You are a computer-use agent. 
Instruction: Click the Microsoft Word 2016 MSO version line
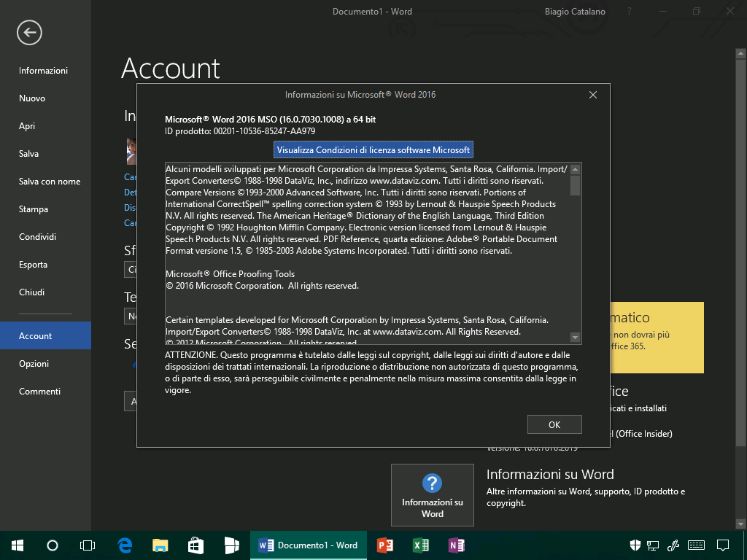point(270,120)
